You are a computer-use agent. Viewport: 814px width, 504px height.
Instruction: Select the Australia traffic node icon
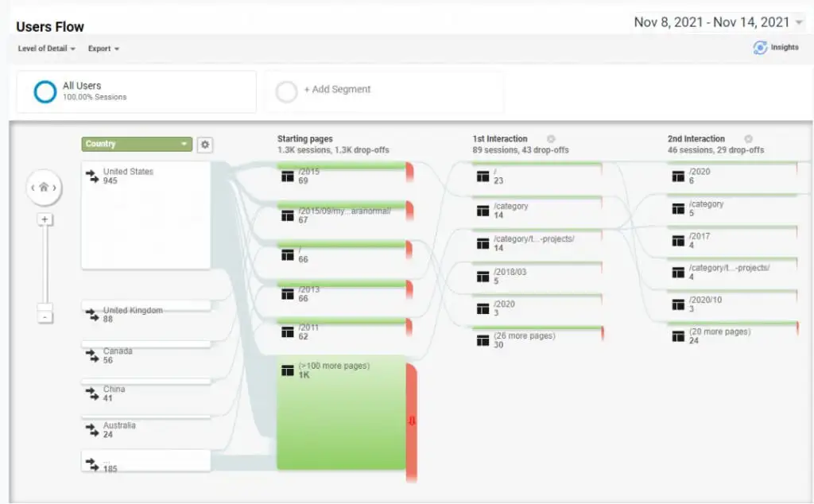92,430
